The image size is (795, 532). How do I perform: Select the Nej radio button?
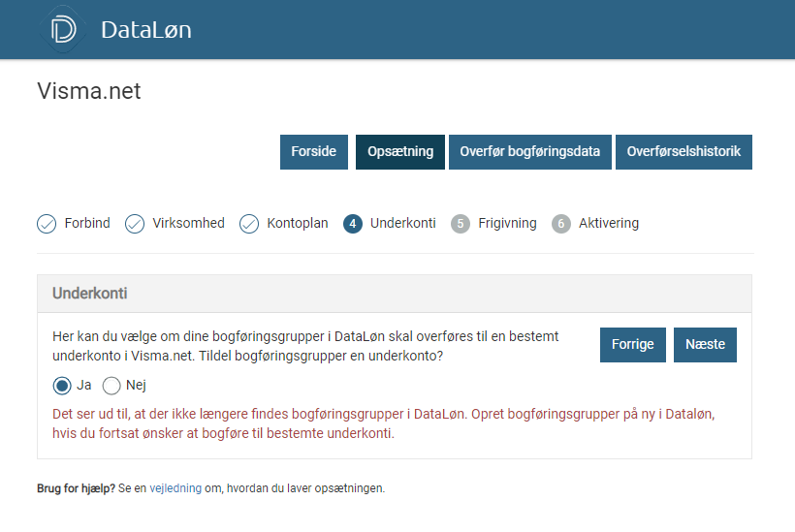coord(111,386)
